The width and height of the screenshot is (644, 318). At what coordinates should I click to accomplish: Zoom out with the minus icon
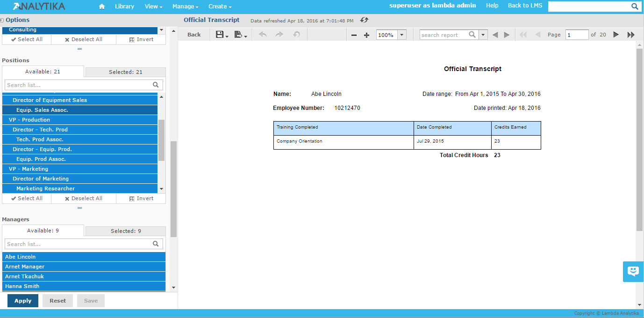[354, 35]
